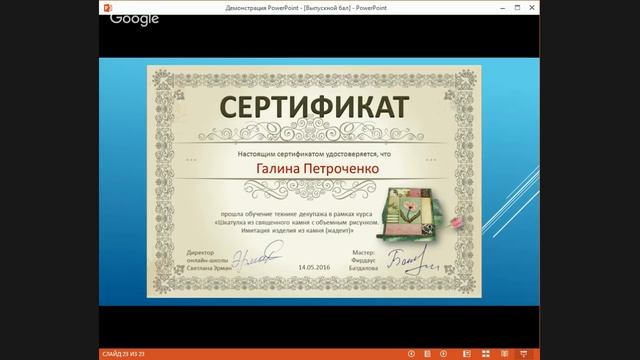This screenshot has height=360, width=640.
Task: Minimize the PowerPoint window
Action: click(503, 8)
